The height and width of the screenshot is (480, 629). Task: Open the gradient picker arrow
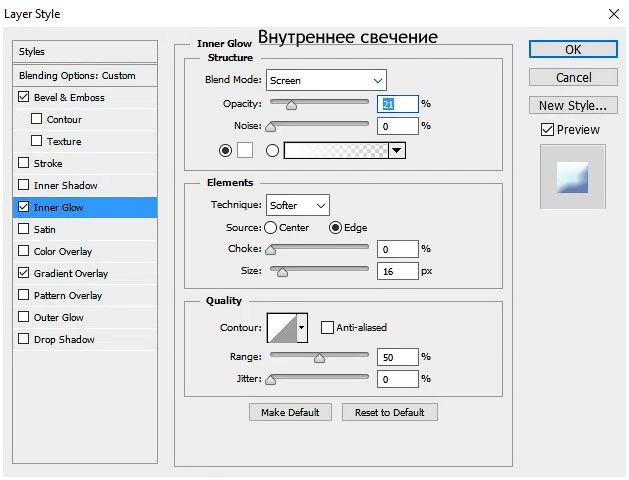[x=397, y=150]
